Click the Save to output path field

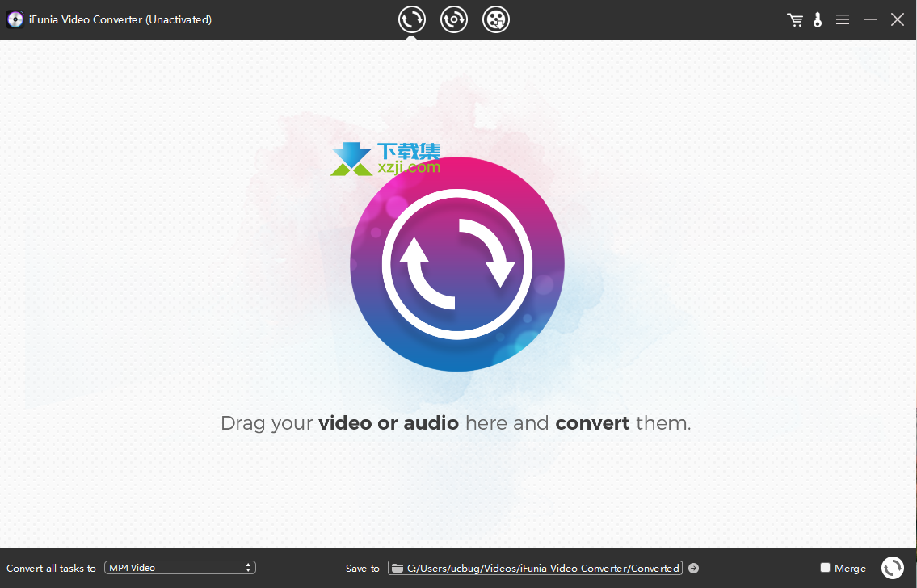point(542,568)
